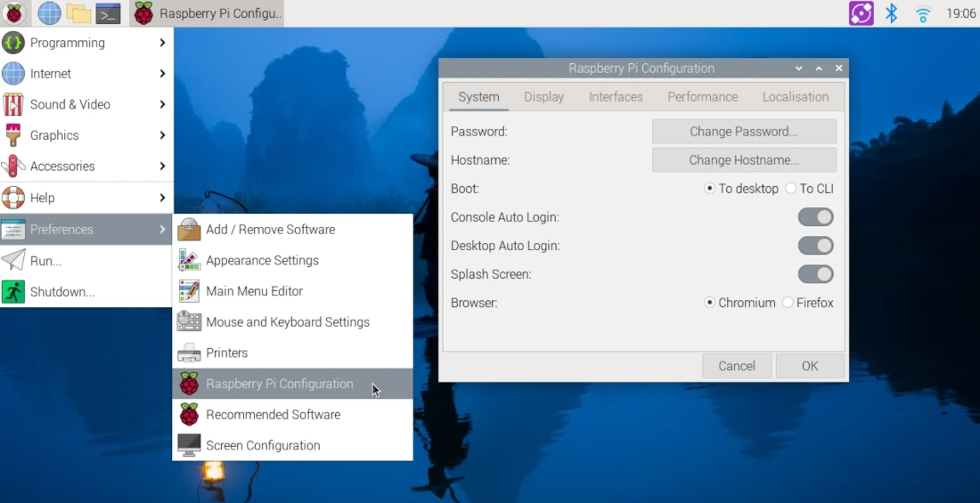Screen dimensions: 980x503
Task: Expand the Internet submenu arrow
Action: [x=162, y=74]
